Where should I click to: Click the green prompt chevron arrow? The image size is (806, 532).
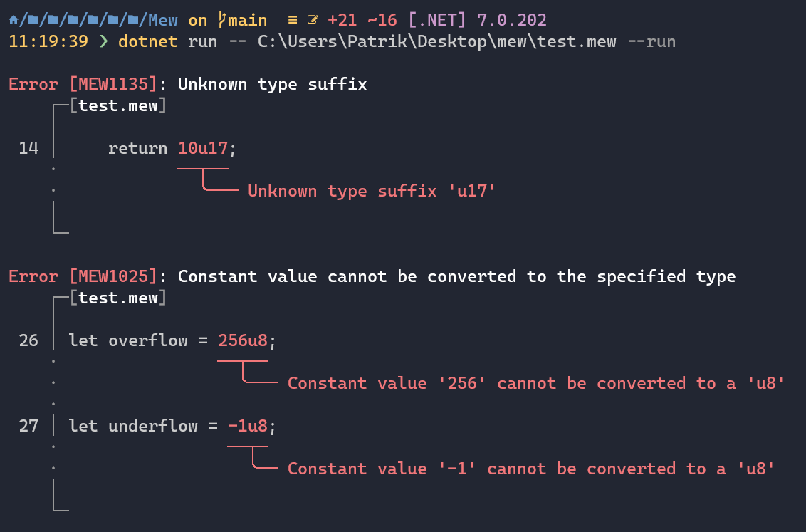point(103,41)
